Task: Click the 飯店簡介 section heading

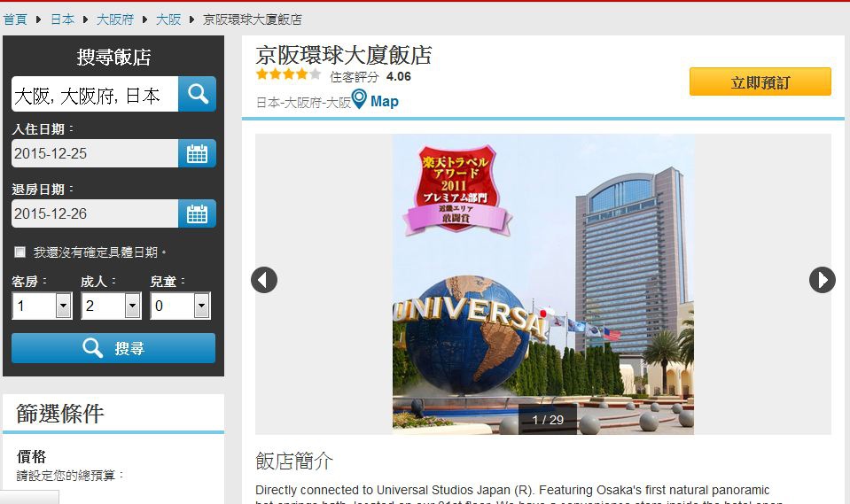Action: tap(293, 461)
